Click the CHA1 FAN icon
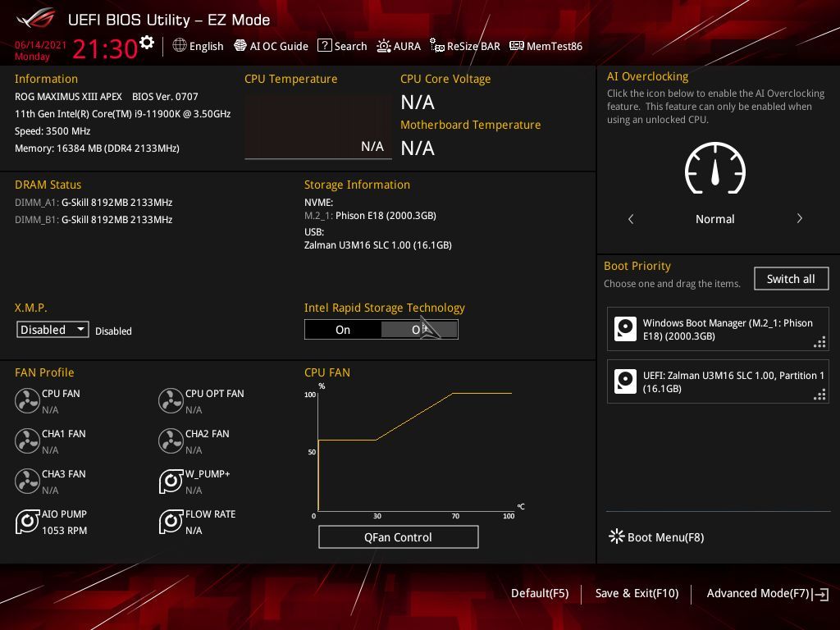The width and height of the screenshot is (840, 630). point(27,441)
